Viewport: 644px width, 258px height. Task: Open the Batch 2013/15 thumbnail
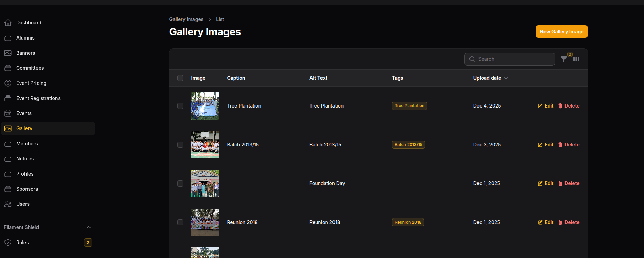pyautogui.click(x=205, y=145)
